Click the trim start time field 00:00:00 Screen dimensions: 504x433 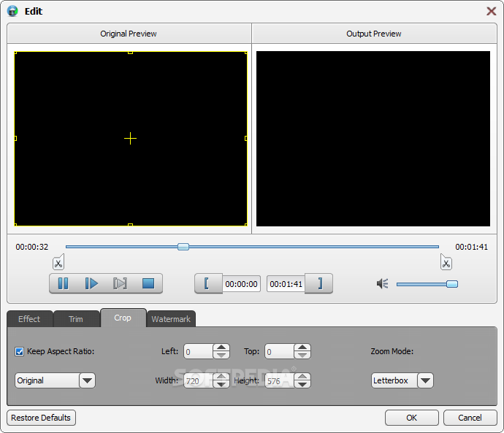pyautogui.click(x=241, y=284)
